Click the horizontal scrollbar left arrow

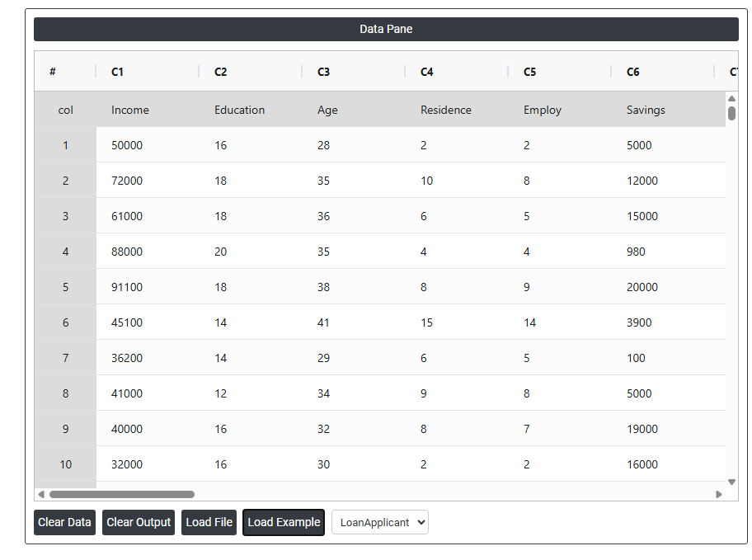click(x=41, y=495)
